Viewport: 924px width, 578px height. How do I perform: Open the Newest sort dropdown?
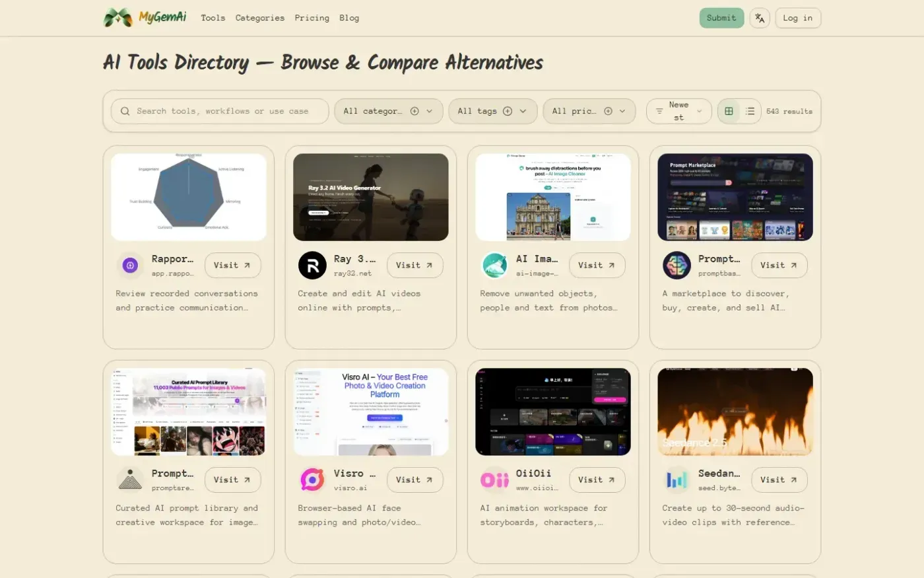coord(678,111)
